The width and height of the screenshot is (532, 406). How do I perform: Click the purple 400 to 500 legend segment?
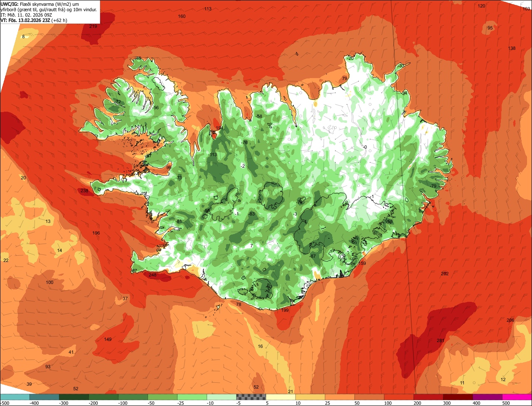tap(487, 397)
